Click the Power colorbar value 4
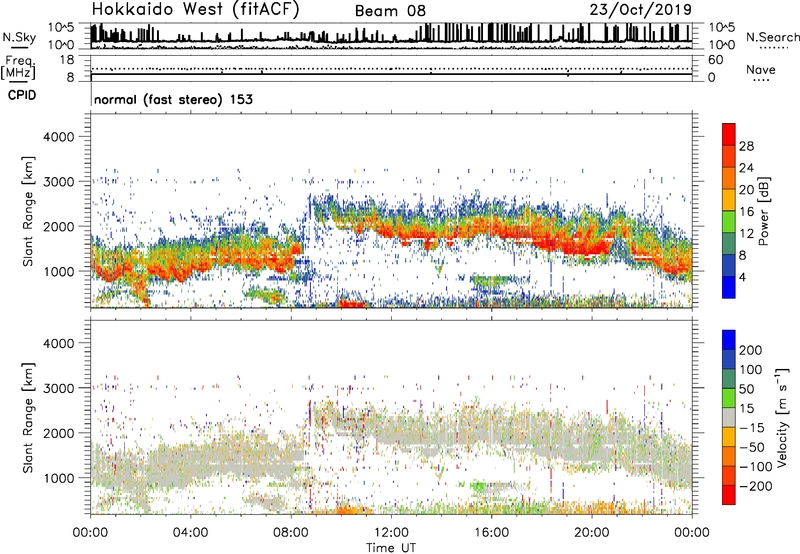Screen dimensions: 800x554 tap(744, 277)
